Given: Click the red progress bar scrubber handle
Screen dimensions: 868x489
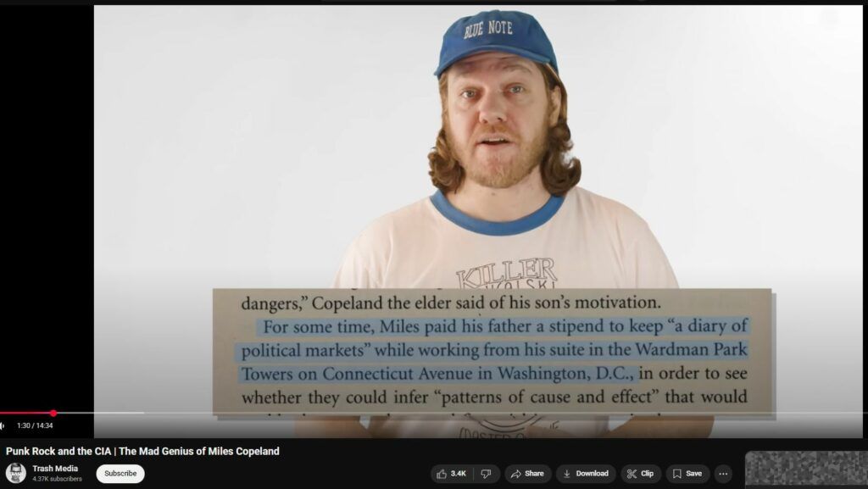Looking at the screenshot, I should click(53, 414).
